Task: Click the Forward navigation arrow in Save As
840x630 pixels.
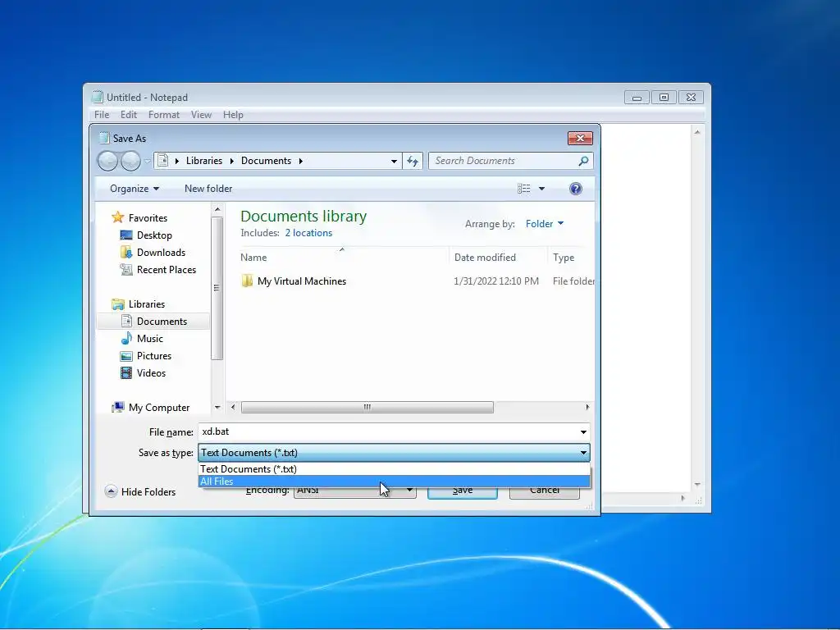Action: pyautogui.click(x=130, y=161)
